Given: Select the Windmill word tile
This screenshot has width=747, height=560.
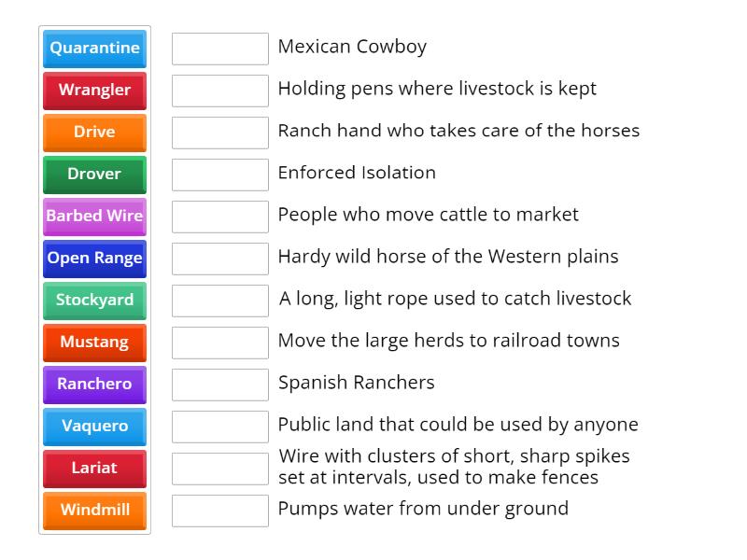Looking at the screenshot, I should [x=94, y=511].
